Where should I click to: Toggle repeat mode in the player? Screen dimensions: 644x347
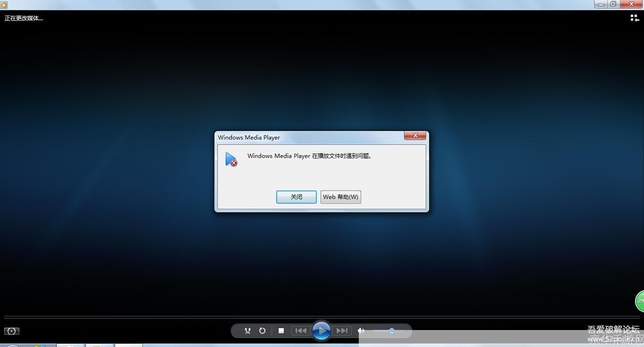tap(263, 331)
